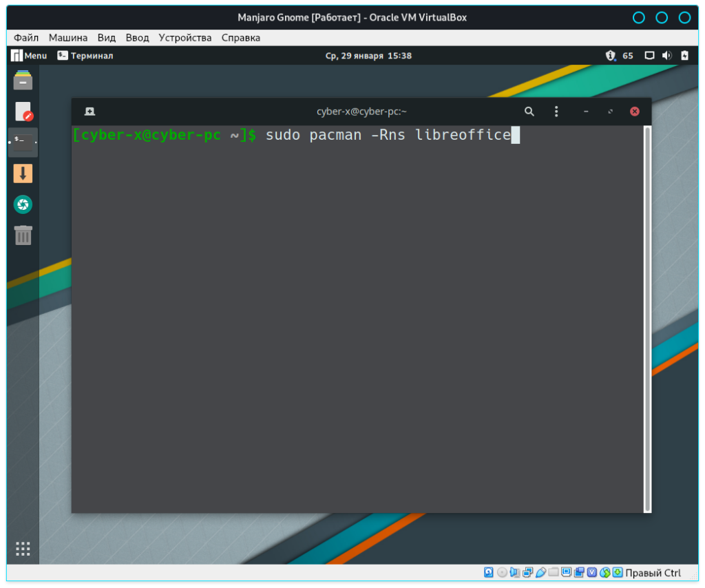
Task: Click the VirtualBox hard disk activity icon
Action: click(488, 572)
